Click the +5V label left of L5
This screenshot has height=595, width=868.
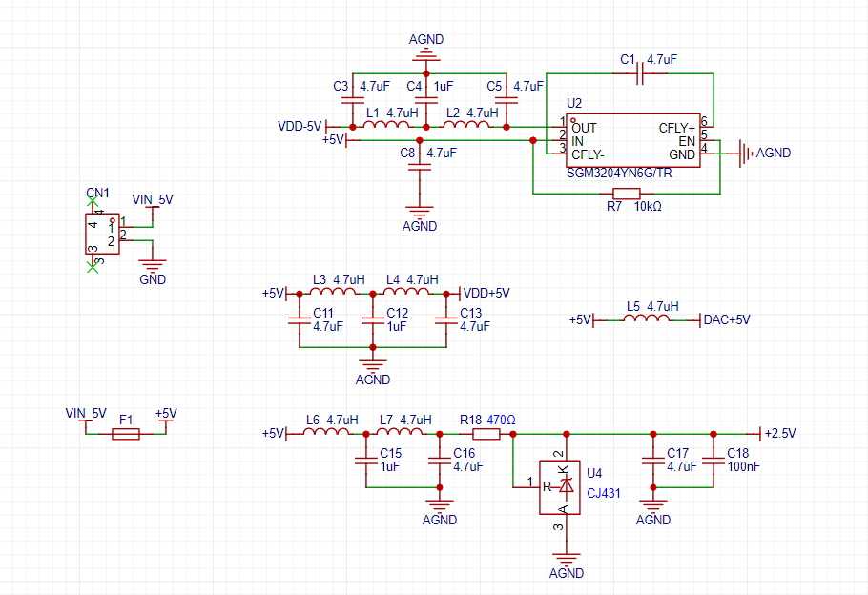tap(580, 319)
